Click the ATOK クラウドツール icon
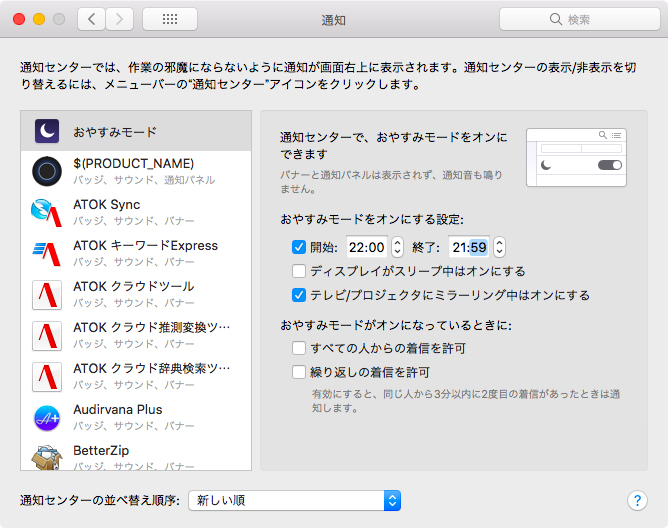This screenshot has width=668, height=528. (47, 294)
